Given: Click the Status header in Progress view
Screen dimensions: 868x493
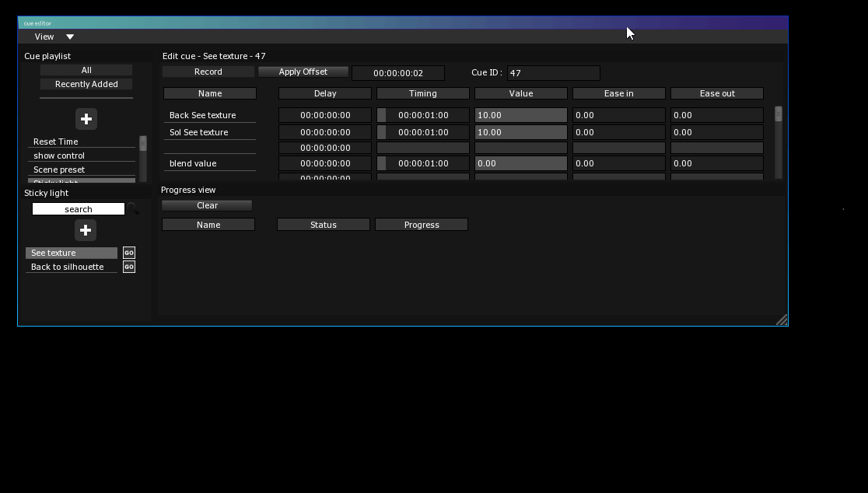Looking at the screenshot, I should (324, 225).
